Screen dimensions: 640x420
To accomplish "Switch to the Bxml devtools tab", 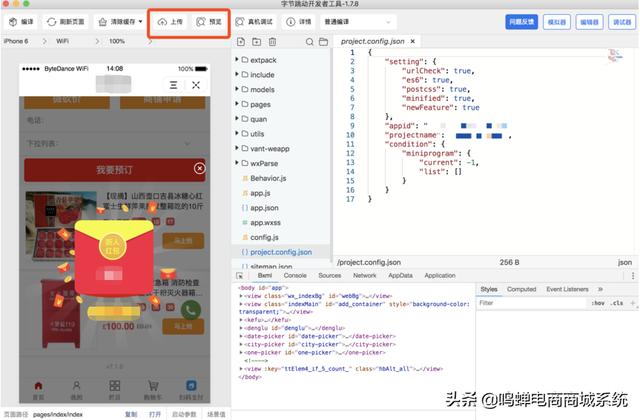I will 265,276.
